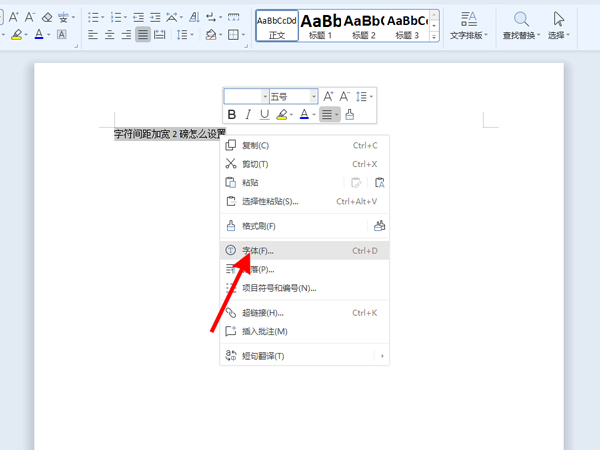Screen dimensions: 600x450
Task: Open the 五号 font size dropdown
Action: pos(313,97)
